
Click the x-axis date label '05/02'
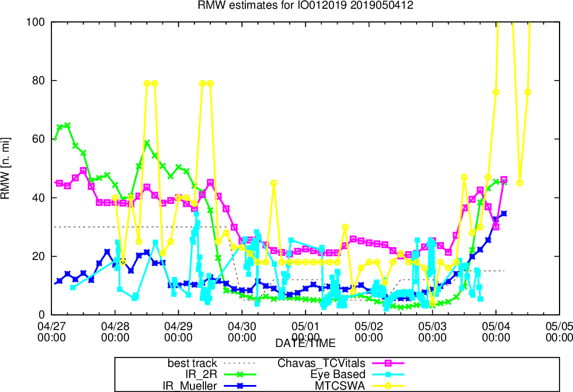[369, 326]
